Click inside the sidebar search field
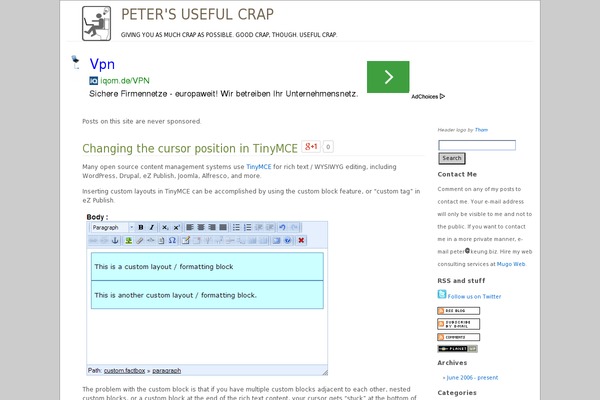Image resolution: width=600 pixels, height=400 pixels. 477,145
